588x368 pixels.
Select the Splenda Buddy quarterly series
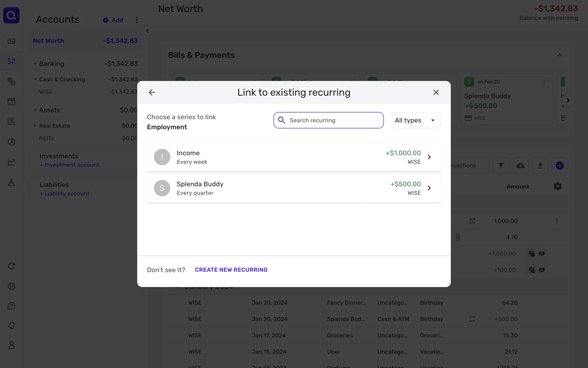[293, 188]
